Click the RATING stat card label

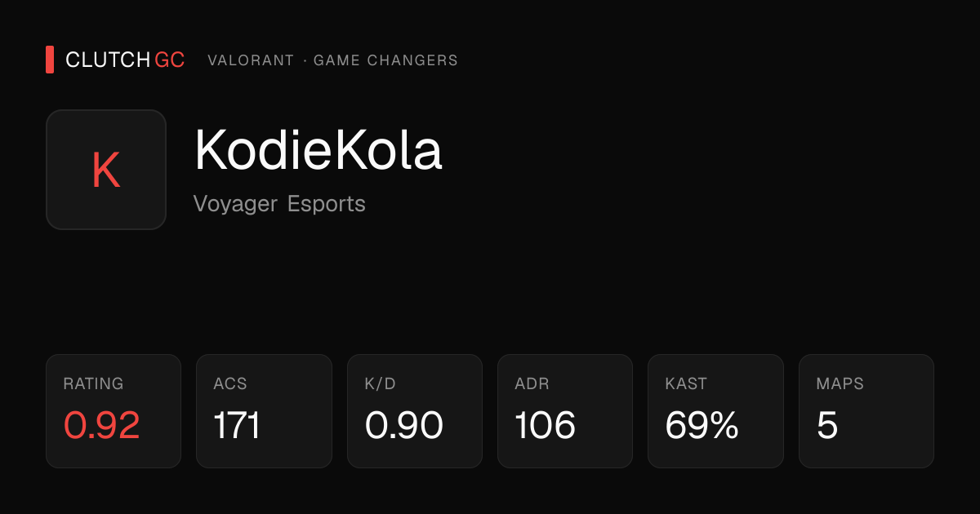pyautogui.click(x=93, y=383)
